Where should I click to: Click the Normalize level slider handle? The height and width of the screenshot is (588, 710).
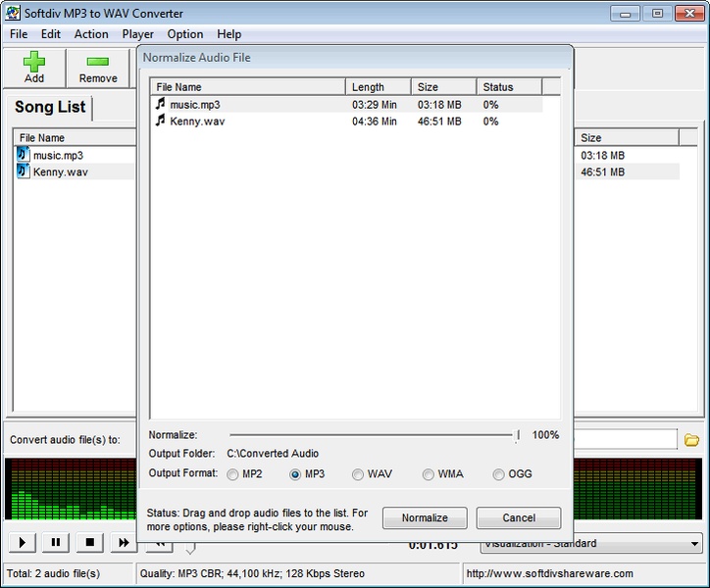518,435
